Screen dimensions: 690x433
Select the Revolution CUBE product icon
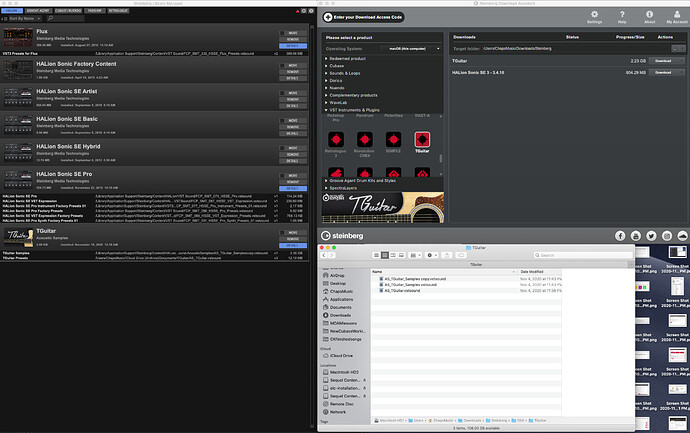point(364,140)
